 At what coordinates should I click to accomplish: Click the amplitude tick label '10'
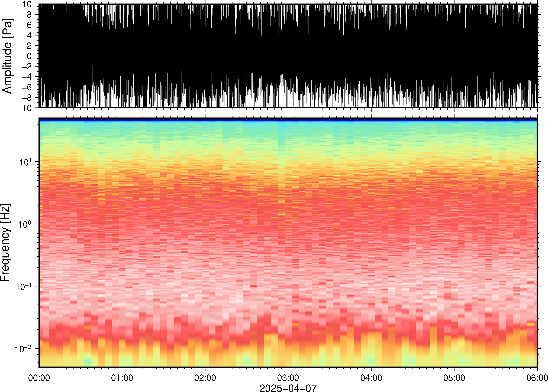pos(27,4)
